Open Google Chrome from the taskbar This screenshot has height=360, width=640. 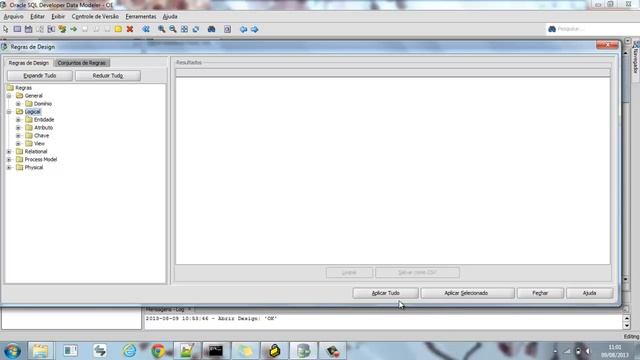[158, 351]
